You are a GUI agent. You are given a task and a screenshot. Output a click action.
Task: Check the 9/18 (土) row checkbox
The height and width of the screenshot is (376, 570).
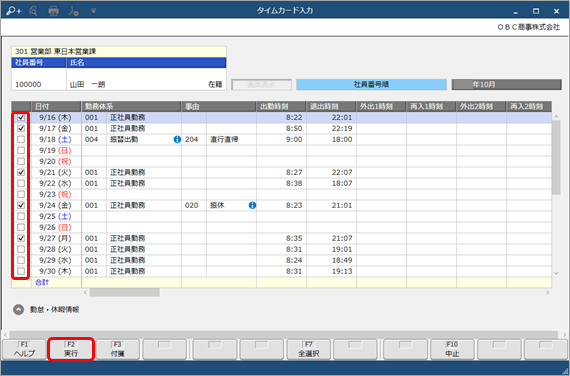[21, 139]
